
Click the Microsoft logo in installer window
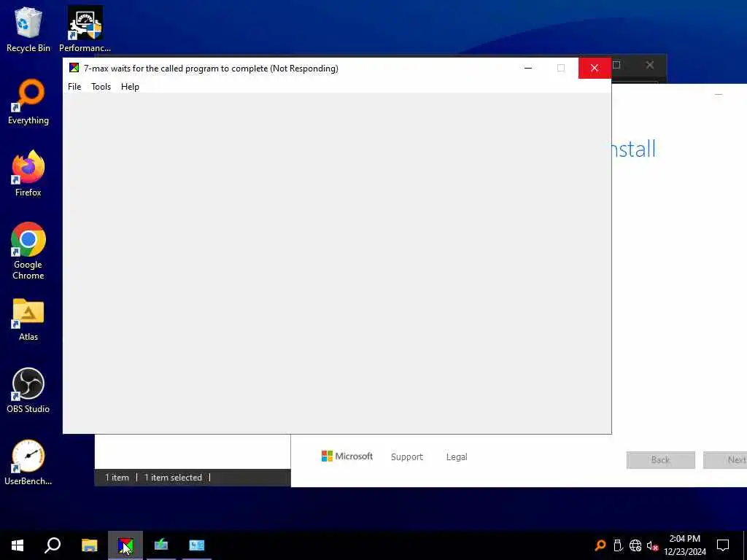pyautogui.click(x=347, y=456)
